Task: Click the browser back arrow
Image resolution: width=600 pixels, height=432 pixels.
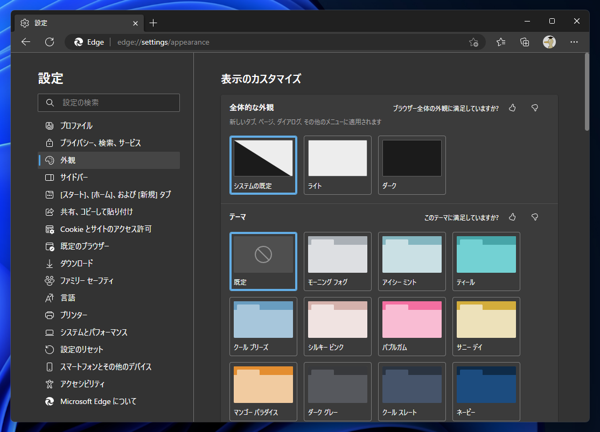Action: (26, 42)
